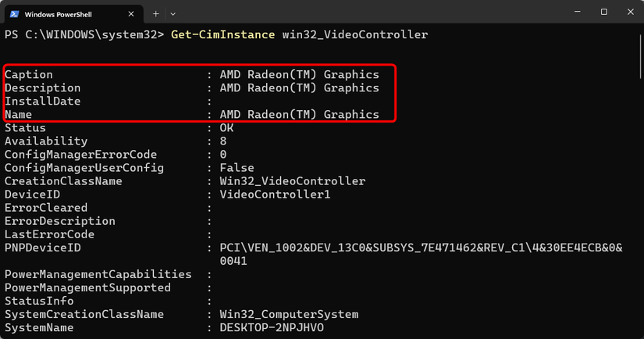Click the PowerManagementSupported label
644x339 pixels.
(x=87, y=287)
